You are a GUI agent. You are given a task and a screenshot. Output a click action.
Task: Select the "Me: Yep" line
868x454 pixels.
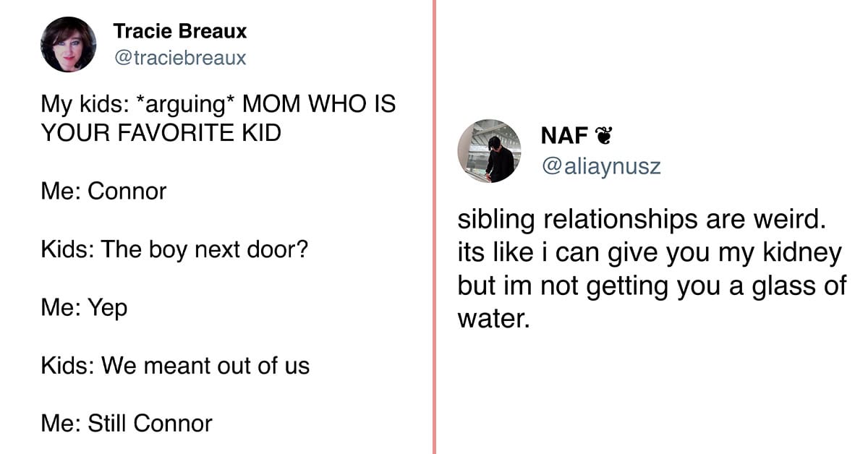(x=84, y=308)
